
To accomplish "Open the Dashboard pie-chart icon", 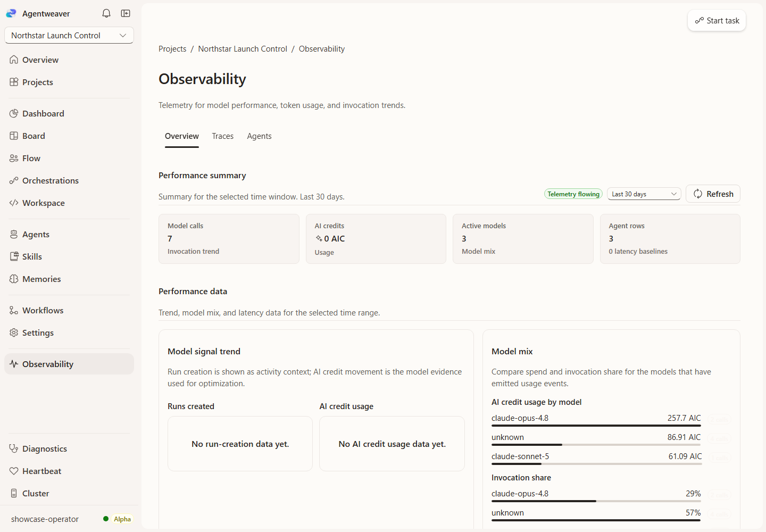I will coord(14,113).
